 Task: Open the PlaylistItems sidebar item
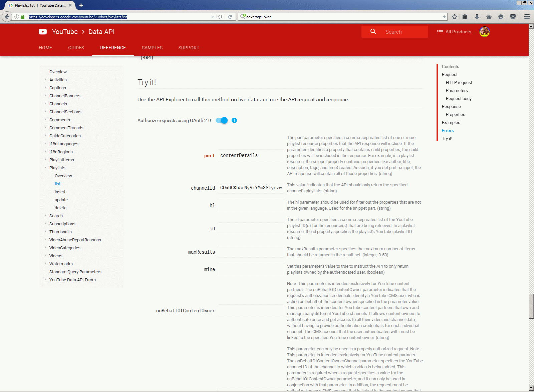point(62,160)
